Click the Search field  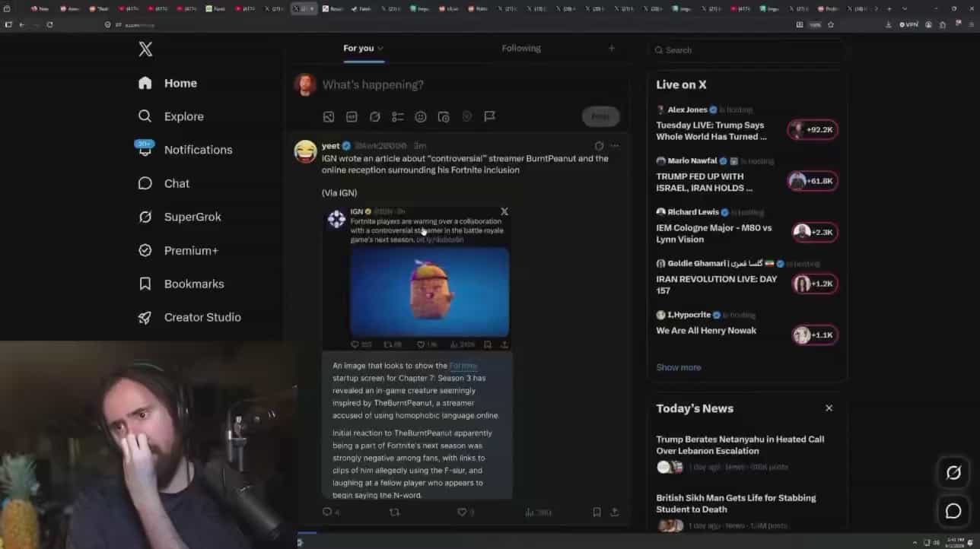746,50
